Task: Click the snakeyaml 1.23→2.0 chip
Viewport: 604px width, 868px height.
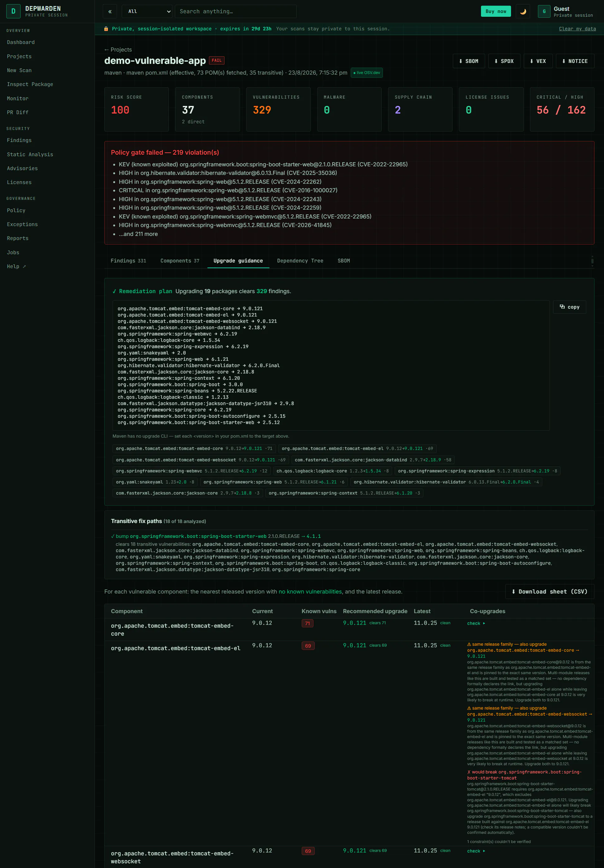Action: pos(155,482)
